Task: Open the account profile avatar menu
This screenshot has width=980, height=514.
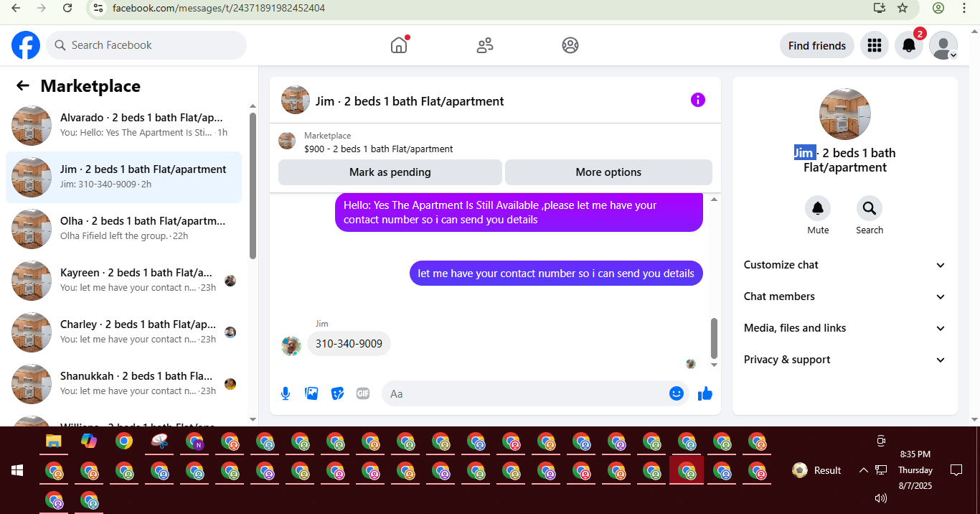Action: [943, 45]
